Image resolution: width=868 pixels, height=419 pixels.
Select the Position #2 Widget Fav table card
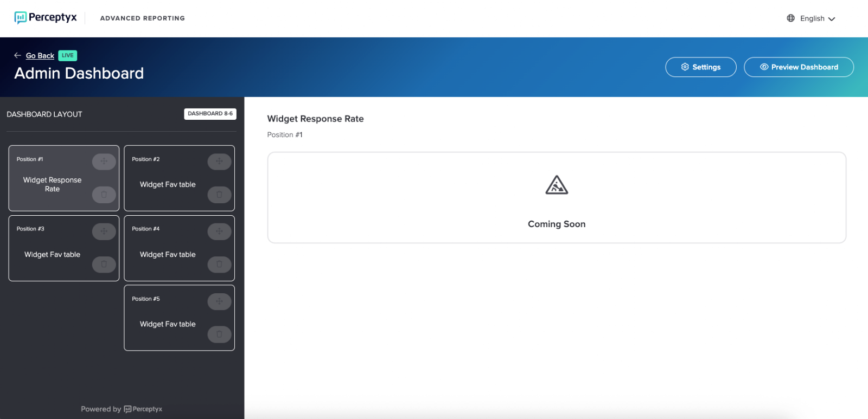[180, 178]
